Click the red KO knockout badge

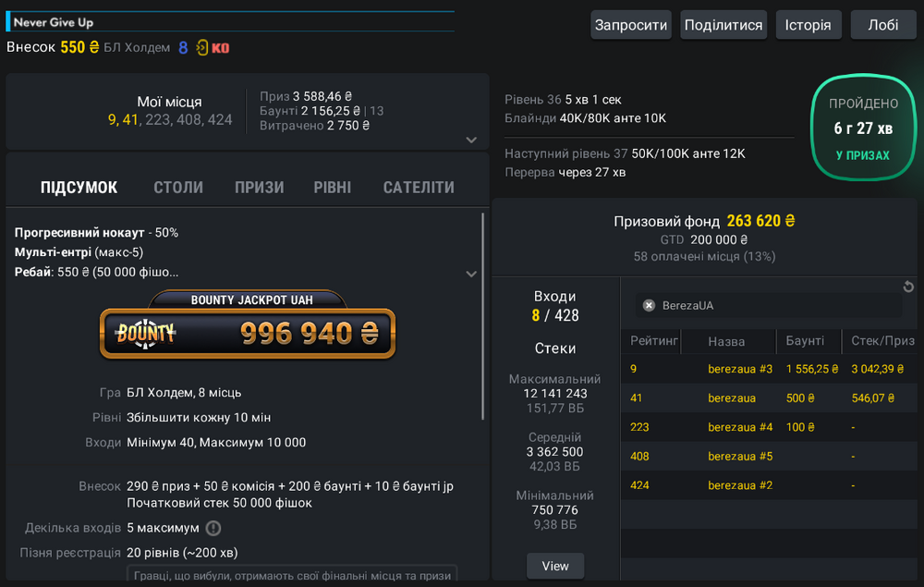(x=221, y=47)
